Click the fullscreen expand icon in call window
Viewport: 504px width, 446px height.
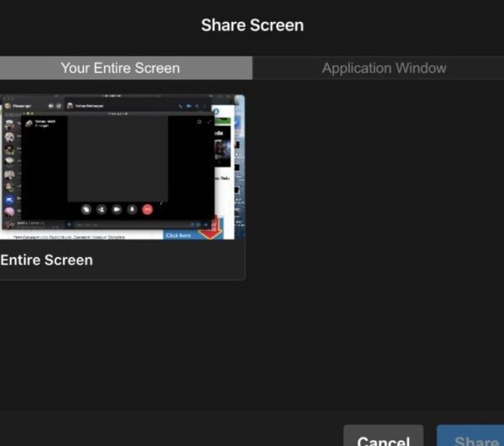coord(208,122)
